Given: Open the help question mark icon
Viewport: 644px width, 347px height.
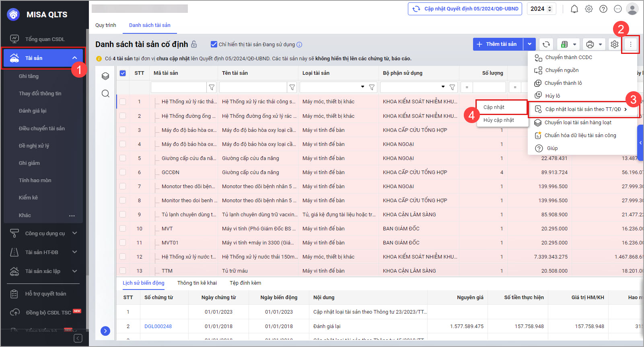Looking at the screenshot, I should tap(603, 9).
